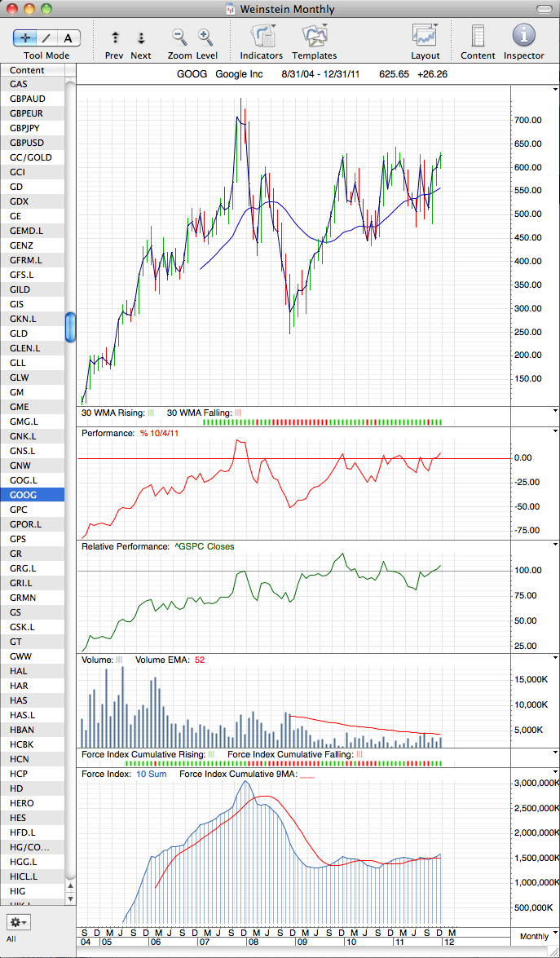Select GM in the symbol list
This screenshot has width=560, height=958.
(32, 391)
